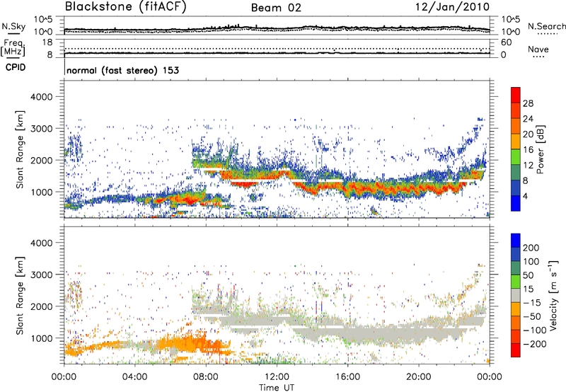Click the '200' velocity colorbar value
This screenshot has width=566, height=392.
531,248
